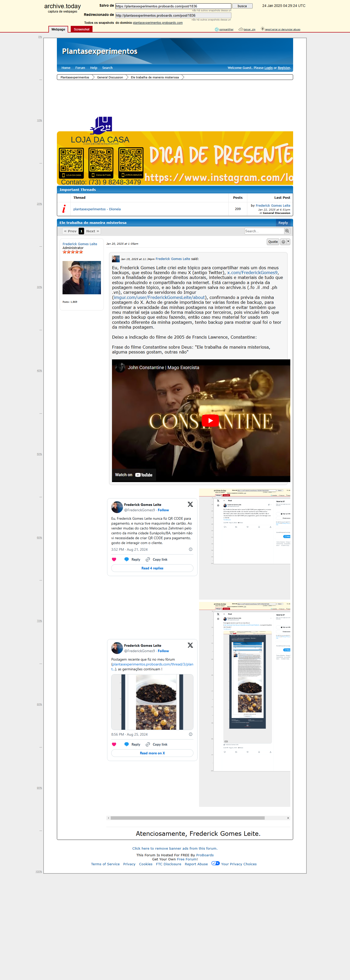The height and width of the screenshot is (980, 350).
Task: Select page 1 in pagination
Action: click(x=81, y=231)
